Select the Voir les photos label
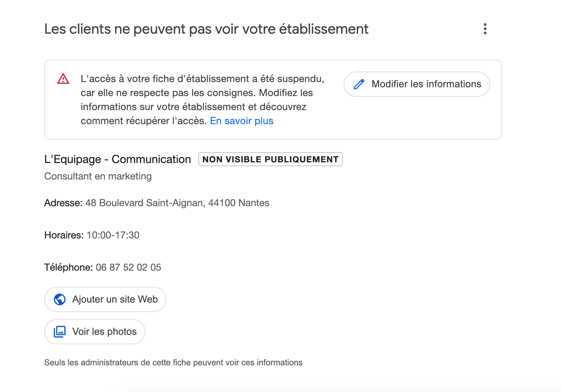 pyautogui.click(x=104, y=332)
